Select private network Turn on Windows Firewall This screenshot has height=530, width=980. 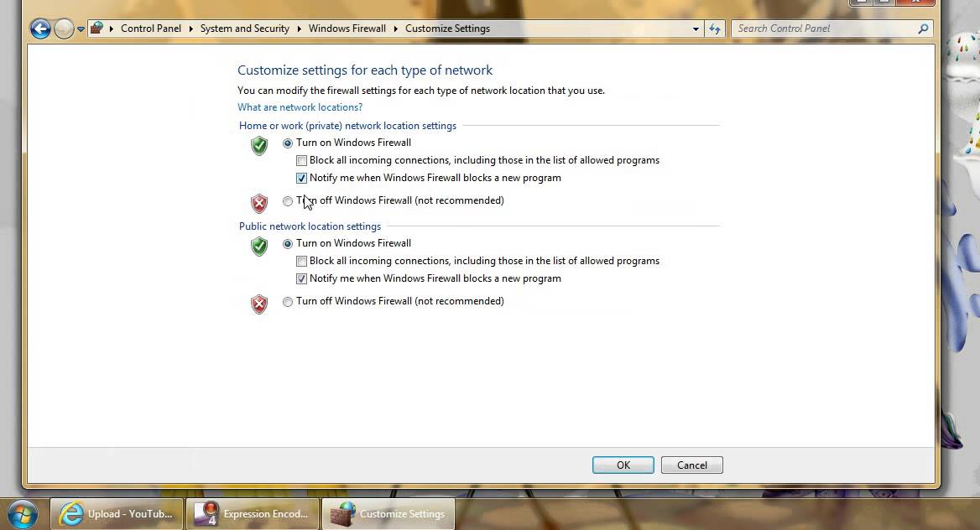pos(288,143)
